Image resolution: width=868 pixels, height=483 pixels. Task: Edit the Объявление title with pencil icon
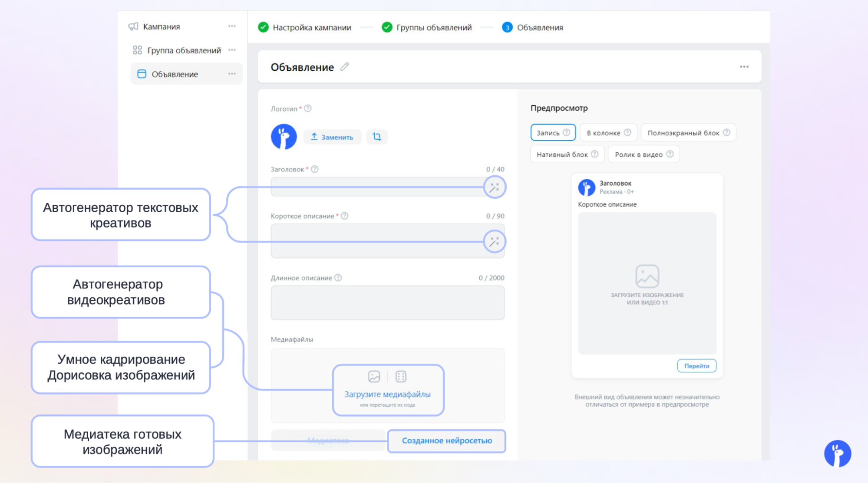(x=345, y=67)
